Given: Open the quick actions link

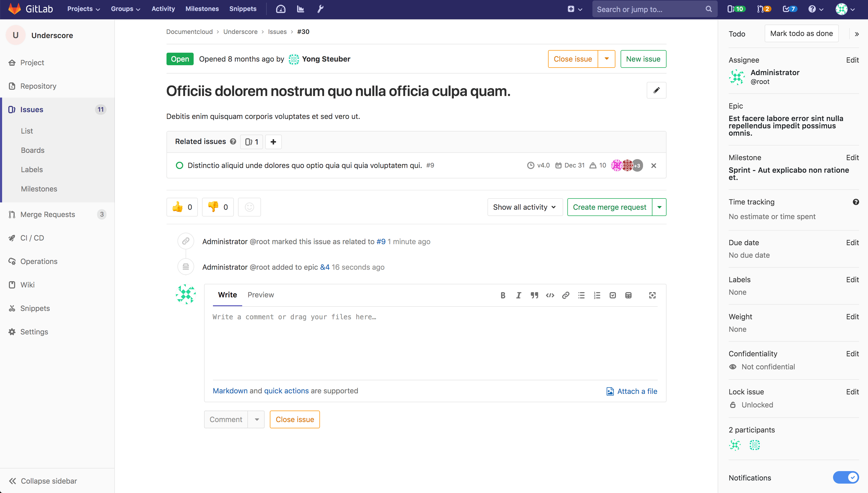Looking at the screenshot, I should (286, 391).
